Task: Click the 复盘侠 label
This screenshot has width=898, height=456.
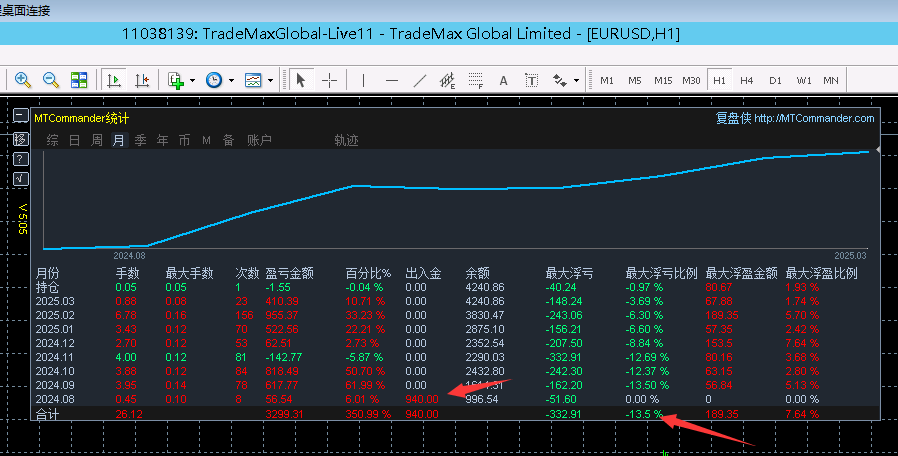Action: click(x=733, y=119)
